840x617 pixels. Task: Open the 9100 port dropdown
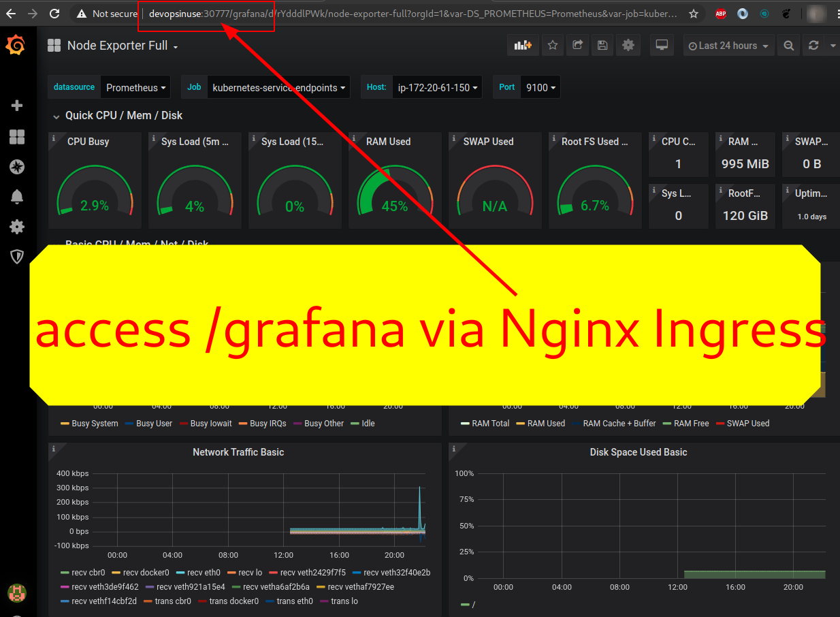tap(540, 87)
